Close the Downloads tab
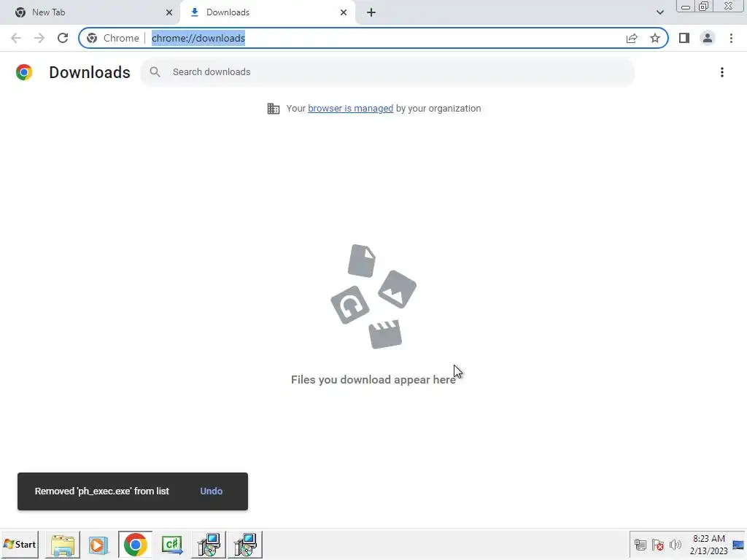Screen dimensions: 747x560 (344, 12)
